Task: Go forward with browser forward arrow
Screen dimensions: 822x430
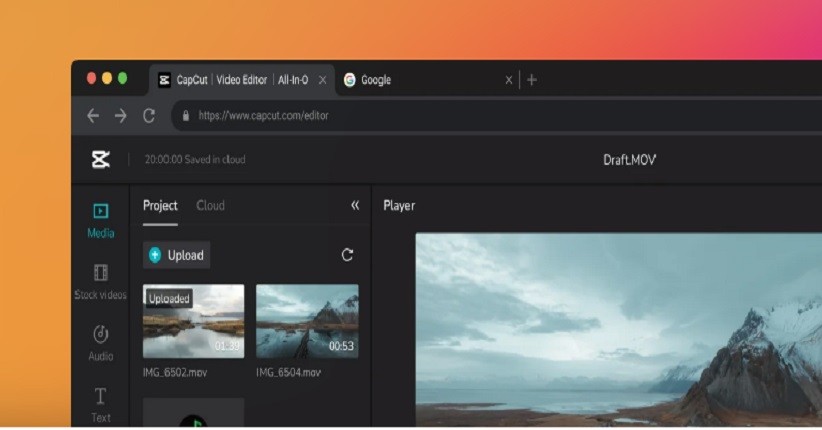Action: (x=120, y=116)
